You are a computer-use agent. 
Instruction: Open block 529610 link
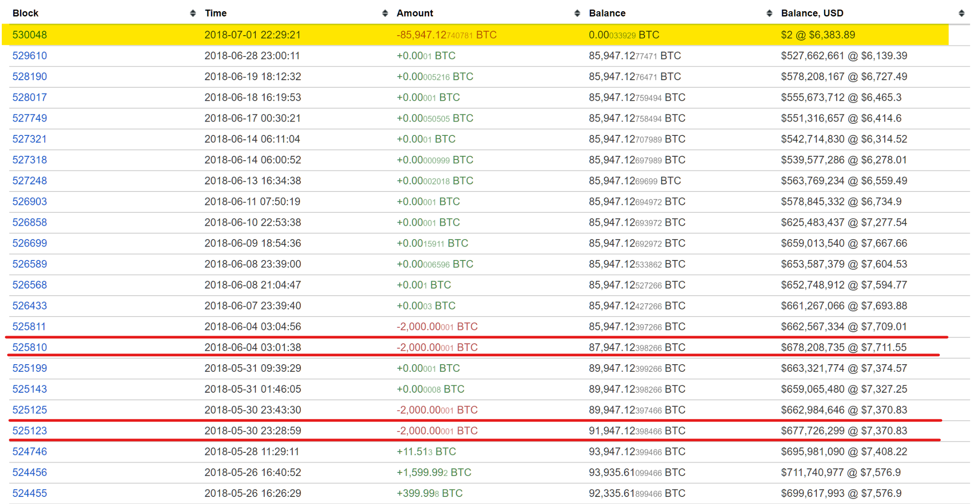(x=29, y=56)
